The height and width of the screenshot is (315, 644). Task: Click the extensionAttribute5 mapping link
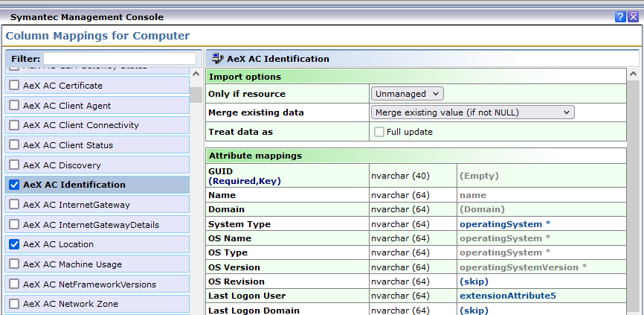(x=508, y=296)
